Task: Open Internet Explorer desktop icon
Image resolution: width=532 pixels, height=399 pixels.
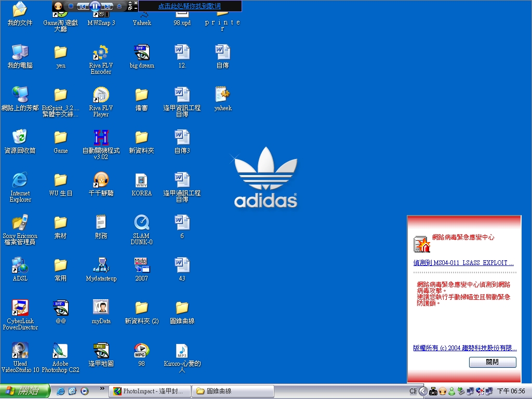Action: click(20, 181)
